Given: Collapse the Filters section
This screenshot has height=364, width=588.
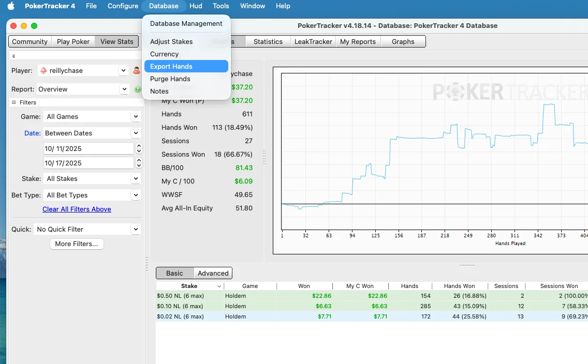Looking at the screenshot, I should [x=14, y=102].
